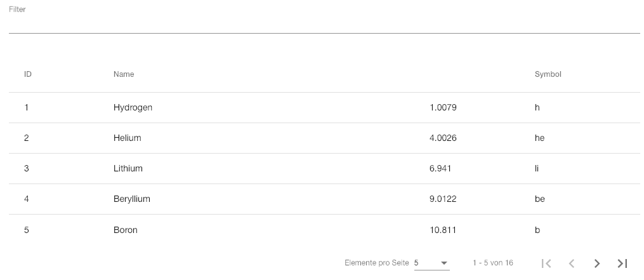Image resolution: width=644 pixels, height=280 pixels.
Task: Click the Boron name cell
Action: pos(125,230)
